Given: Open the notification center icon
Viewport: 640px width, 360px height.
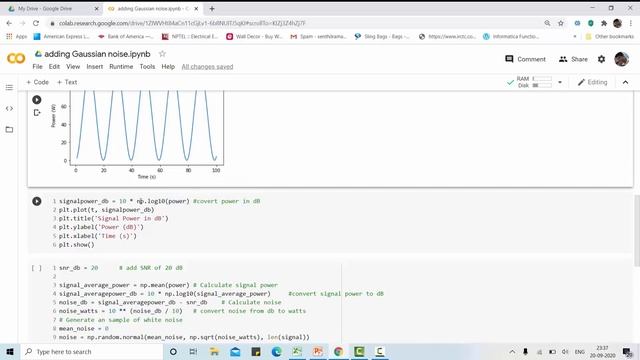Looking at the screenshot, I should click(x=628, y=351).
